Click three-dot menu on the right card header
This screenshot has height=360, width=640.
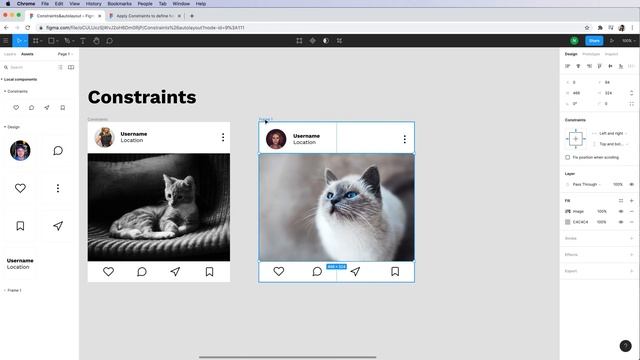[x=404, y=139]
